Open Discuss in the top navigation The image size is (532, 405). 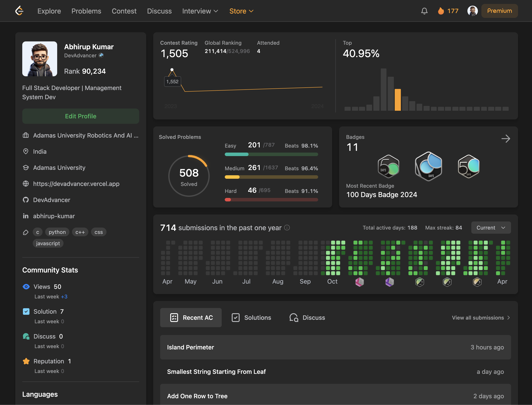click(160, 11)
